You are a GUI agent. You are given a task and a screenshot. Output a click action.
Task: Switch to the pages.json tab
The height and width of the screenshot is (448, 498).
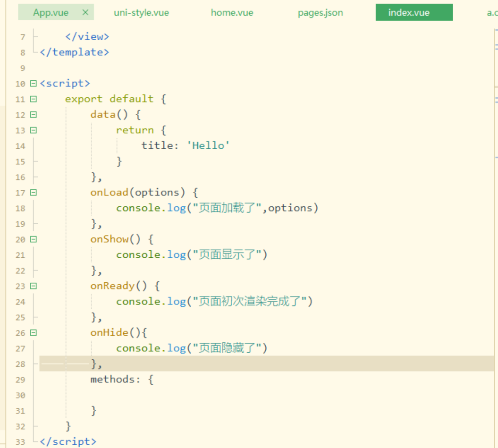[x=320, y=13]
